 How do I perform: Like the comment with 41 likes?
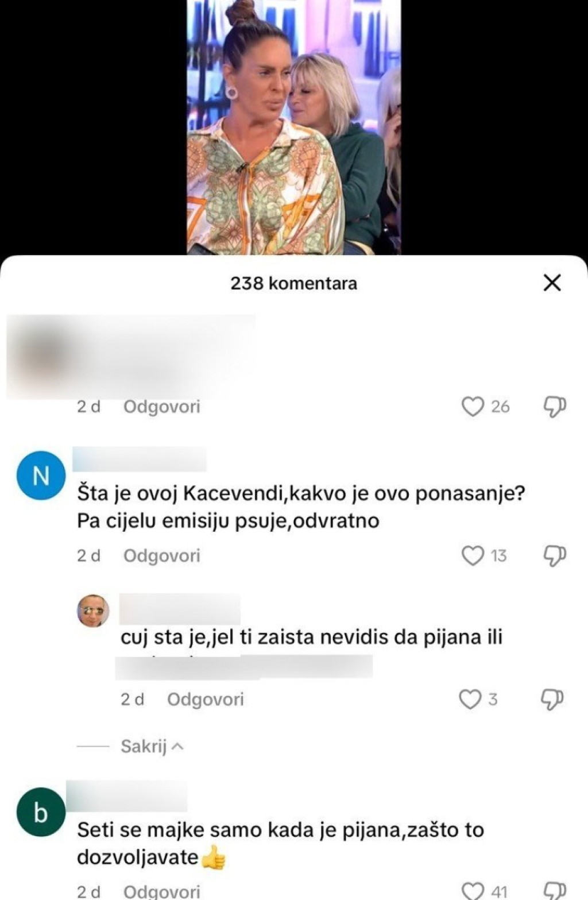coord(473,891)
